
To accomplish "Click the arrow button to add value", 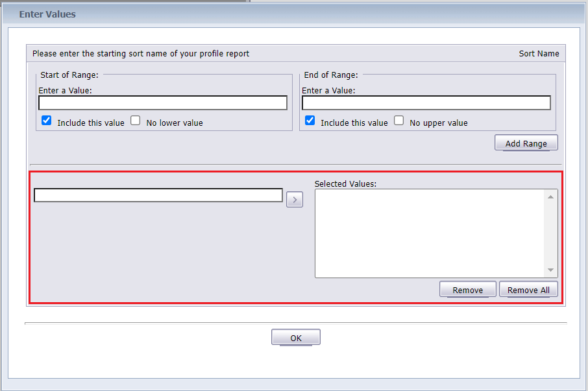I will click(x=295, y=200).
